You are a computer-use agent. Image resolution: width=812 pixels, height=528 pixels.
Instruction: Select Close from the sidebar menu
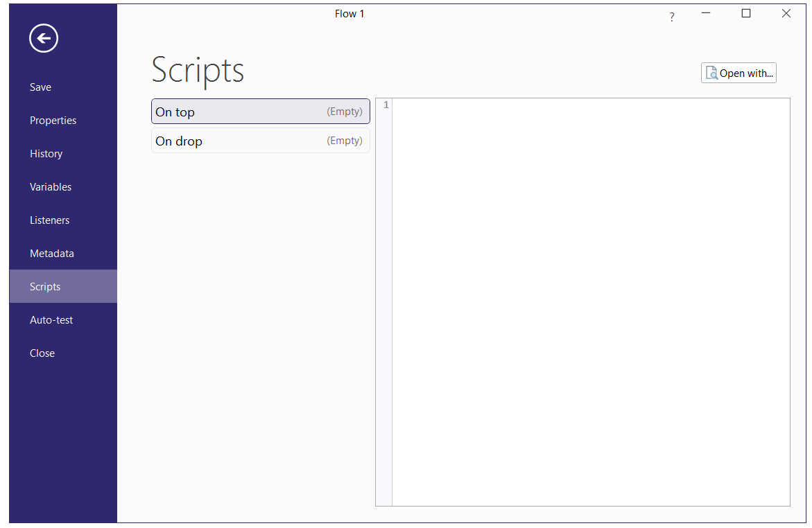[x=42, y=353]
